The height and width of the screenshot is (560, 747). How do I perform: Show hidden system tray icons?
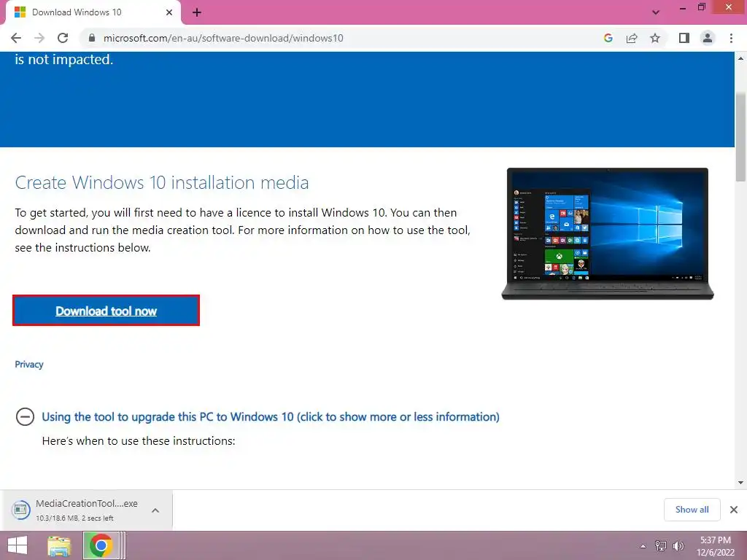point(643,546)
